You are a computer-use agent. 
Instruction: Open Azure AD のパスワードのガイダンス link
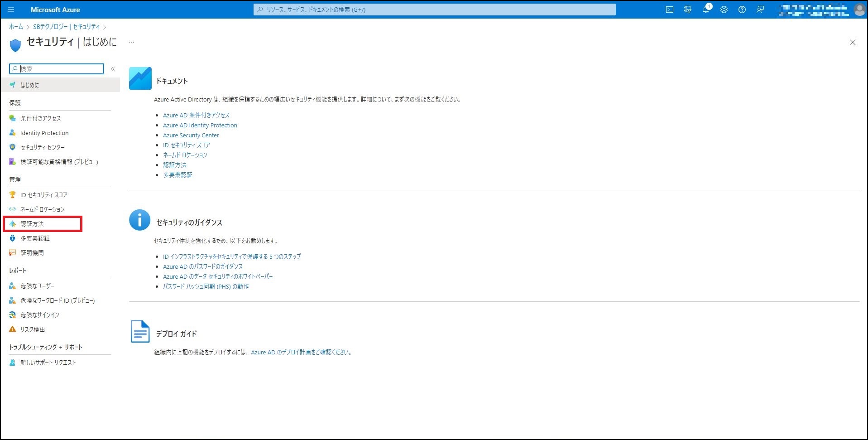(x=203, y=266)
